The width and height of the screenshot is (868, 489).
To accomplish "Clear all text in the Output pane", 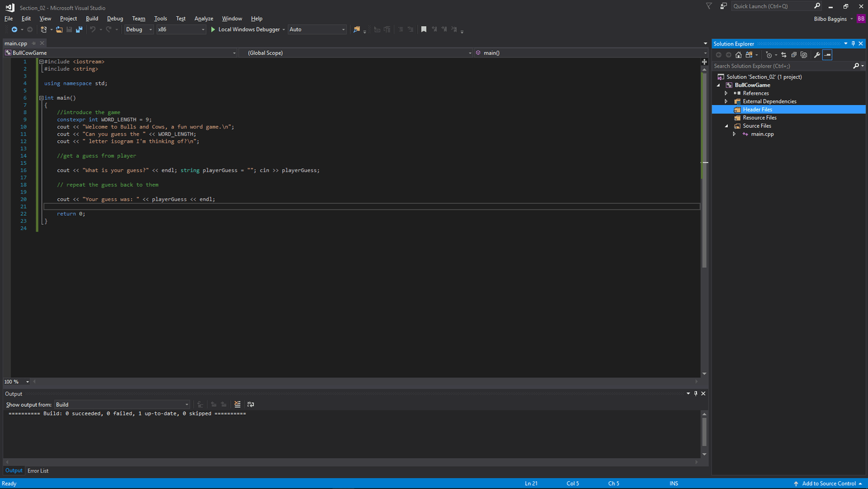I will 237,404.
